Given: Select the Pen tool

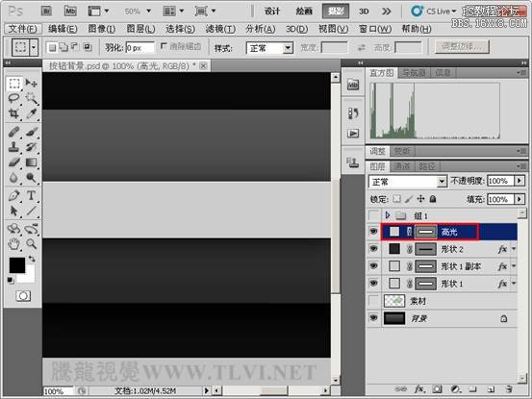Looking at the screenshot, I should coord(13,195).
